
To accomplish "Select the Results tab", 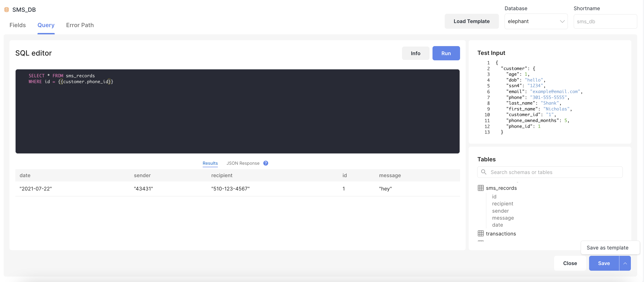I will [x=210, y=163].
